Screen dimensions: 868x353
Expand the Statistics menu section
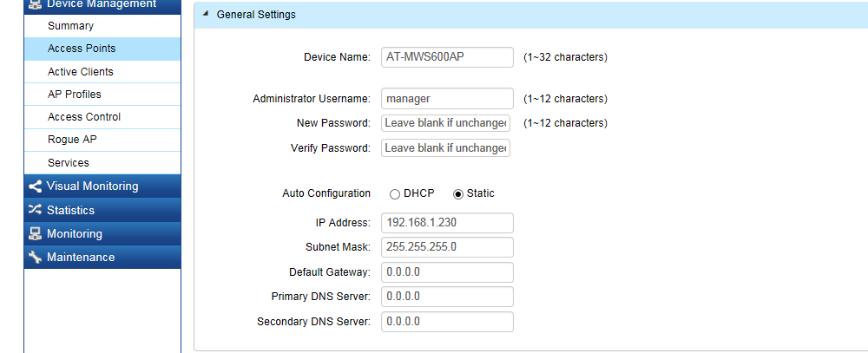tap(102, 210)
